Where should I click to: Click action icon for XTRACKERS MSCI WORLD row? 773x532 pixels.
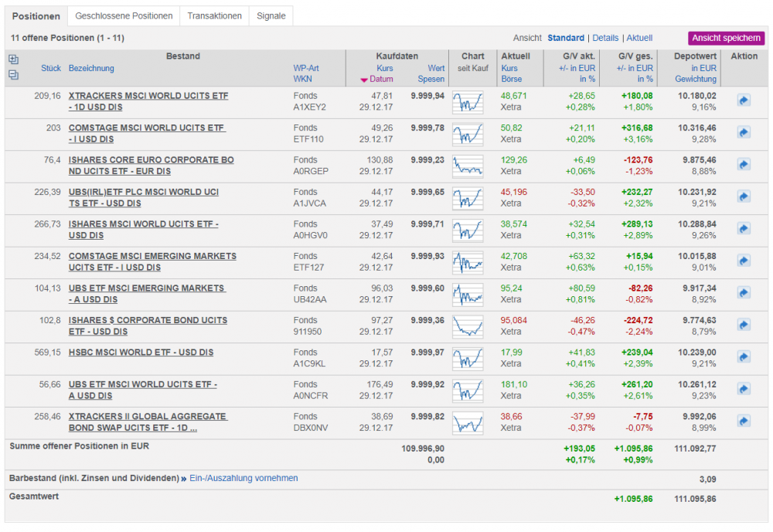pos(744,101)
